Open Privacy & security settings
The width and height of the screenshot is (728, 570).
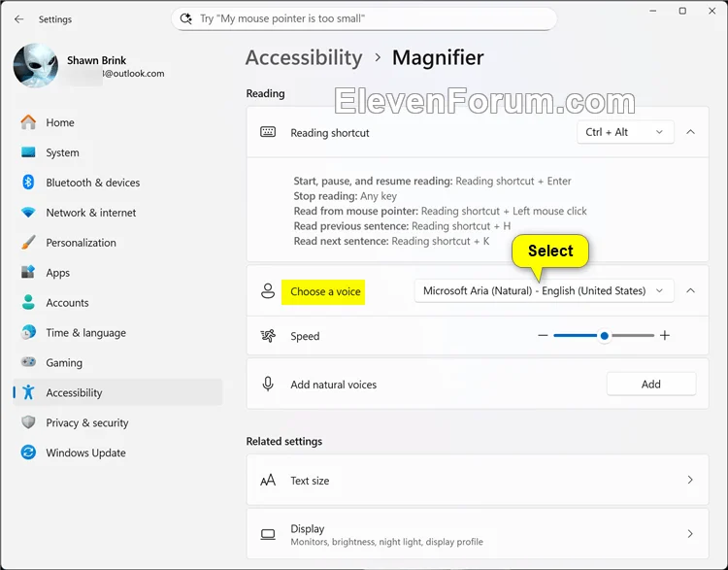(117, 422)
